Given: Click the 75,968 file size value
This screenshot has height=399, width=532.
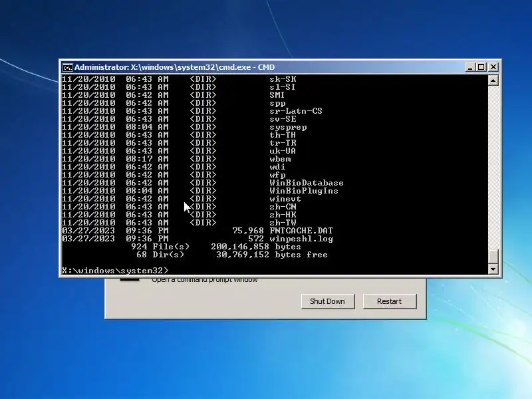Looking at the screenshot, I should pyautogui.click(x=248, y=231).
